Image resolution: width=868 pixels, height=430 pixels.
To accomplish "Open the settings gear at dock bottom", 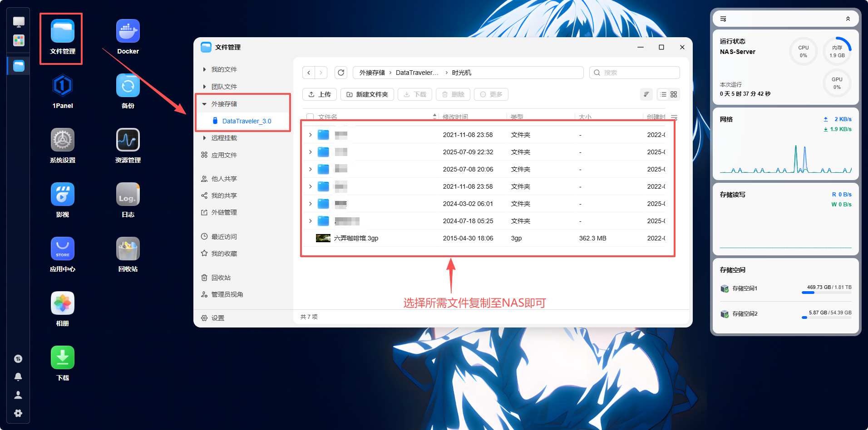I will (18, 413).
